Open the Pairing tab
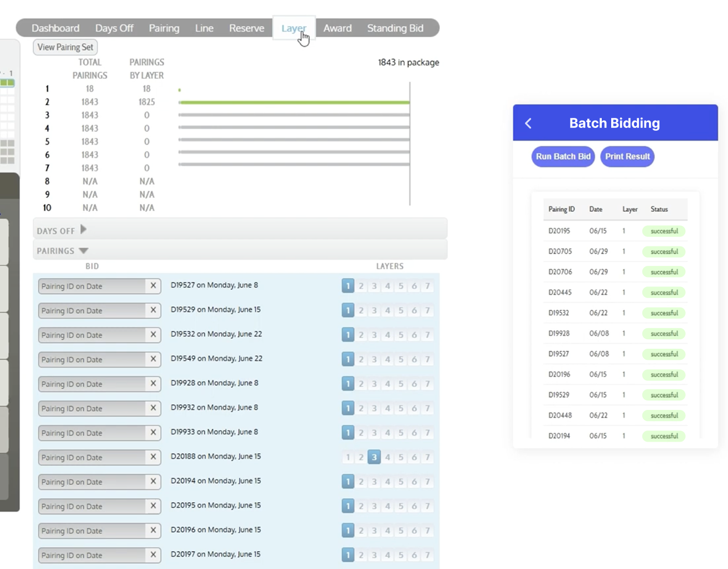 click(164, 28)
